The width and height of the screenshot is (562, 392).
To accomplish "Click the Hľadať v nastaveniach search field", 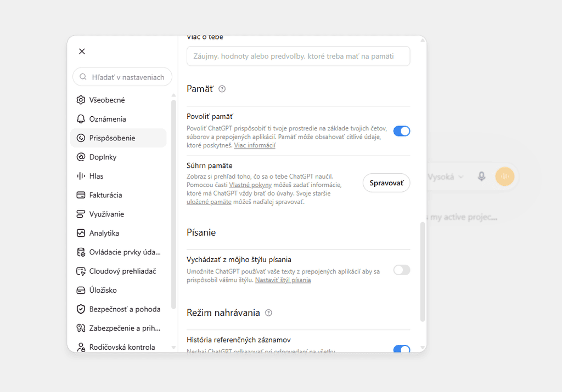I will pos(122,77).
